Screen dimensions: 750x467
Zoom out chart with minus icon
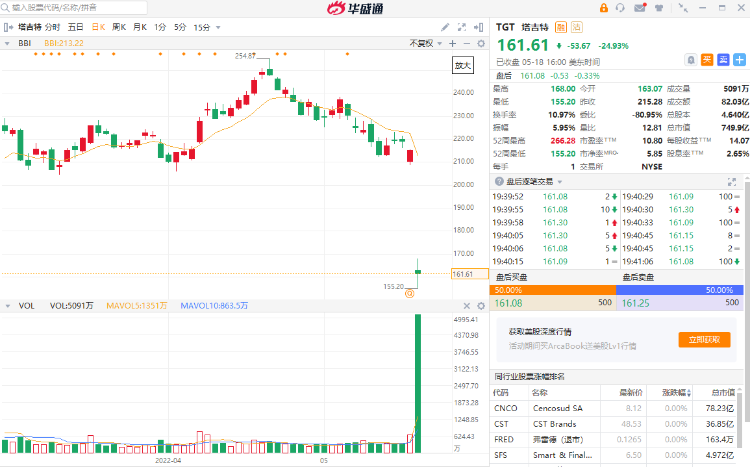(x=466, y=43)
